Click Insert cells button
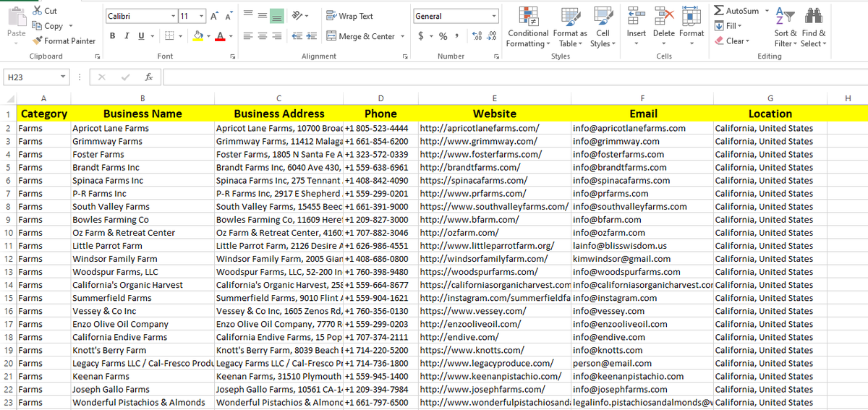 pos(637,27)
